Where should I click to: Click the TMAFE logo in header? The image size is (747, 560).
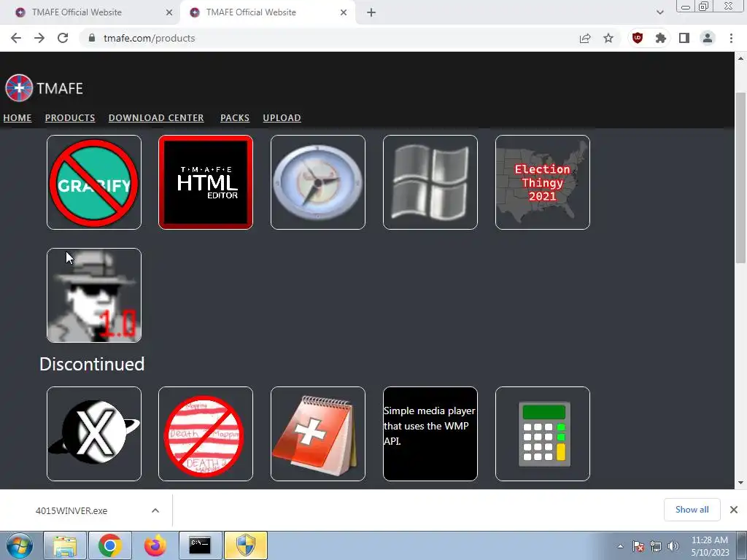44,88
